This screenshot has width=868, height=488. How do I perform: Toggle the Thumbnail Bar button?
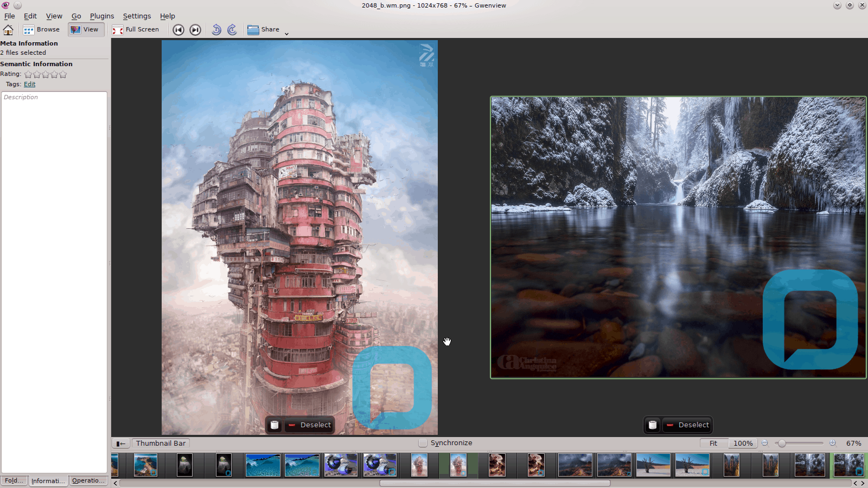(161, 444)
